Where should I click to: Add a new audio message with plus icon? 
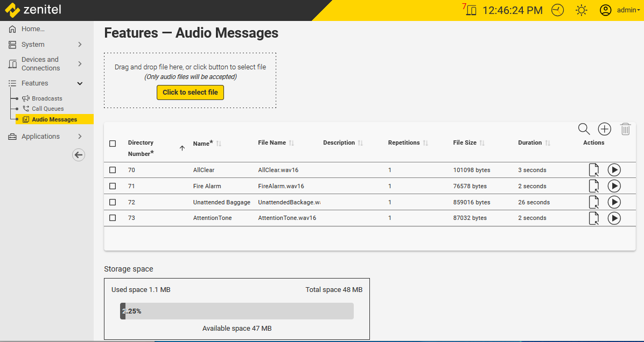605,129
